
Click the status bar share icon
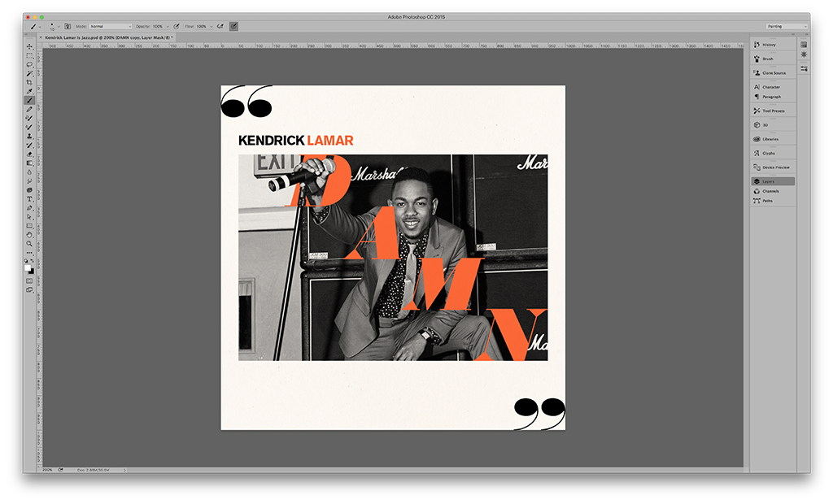click(x=60, y=470)
